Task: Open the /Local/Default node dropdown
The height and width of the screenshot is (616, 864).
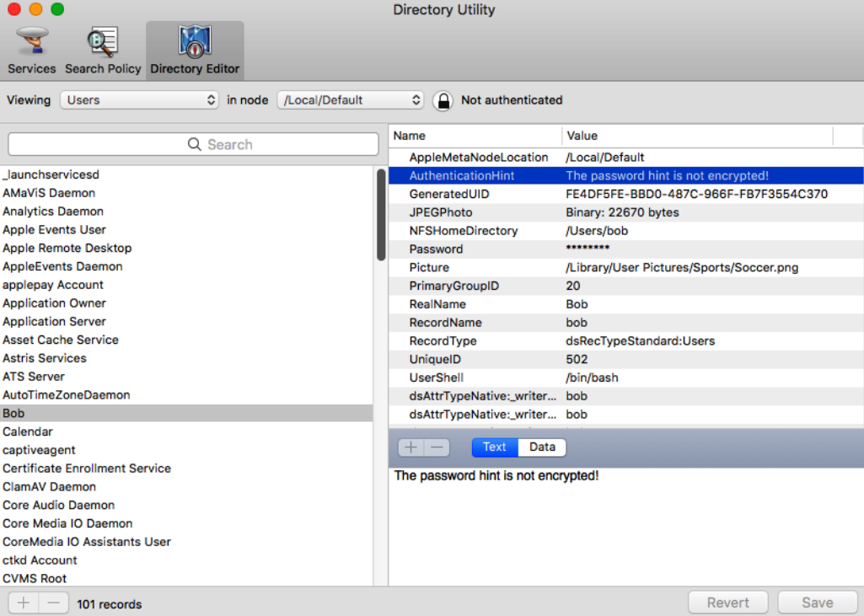Action: tap(351, 100)
